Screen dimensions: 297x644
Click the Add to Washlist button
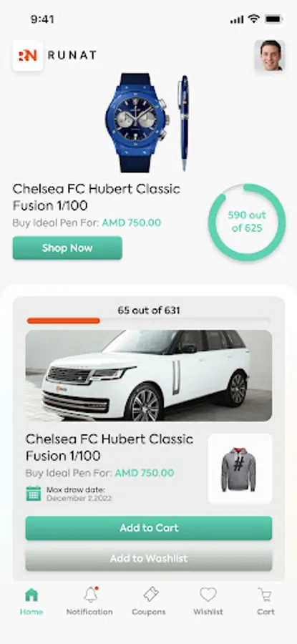[x=149, y=559]
